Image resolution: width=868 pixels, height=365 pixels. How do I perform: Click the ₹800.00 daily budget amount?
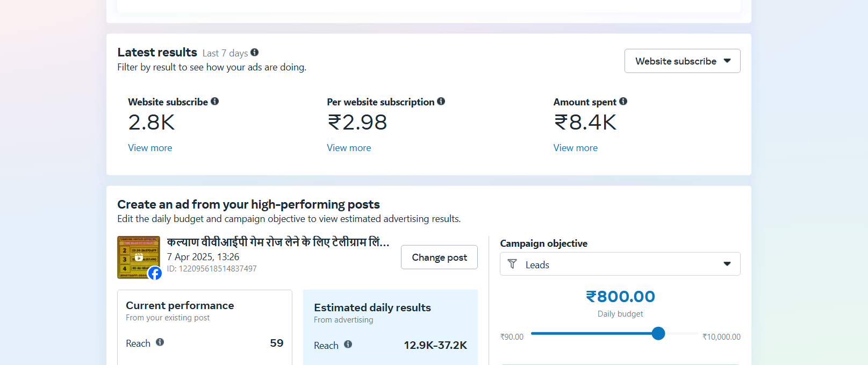[x=620, y=296]
